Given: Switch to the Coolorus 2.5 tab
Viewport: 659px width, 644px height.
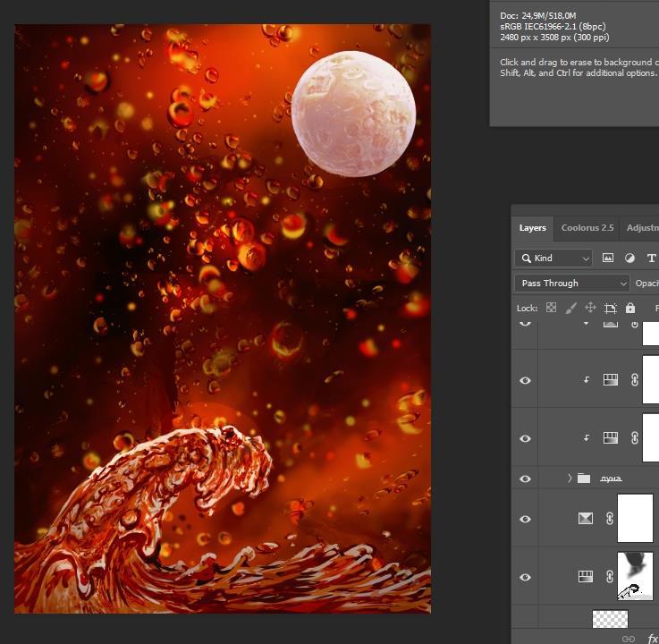Looking at the screenshot, I should (587, 228).
